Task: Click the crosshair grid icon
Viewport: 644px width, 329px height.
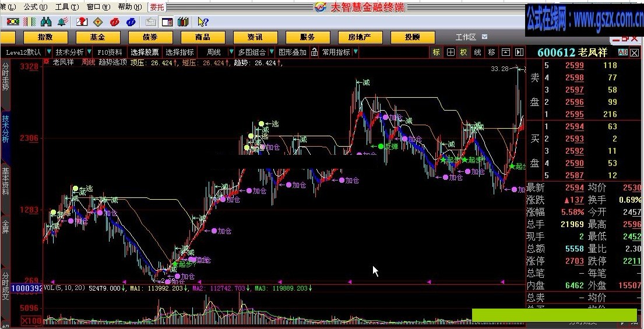Action: [x=451, y=52]
